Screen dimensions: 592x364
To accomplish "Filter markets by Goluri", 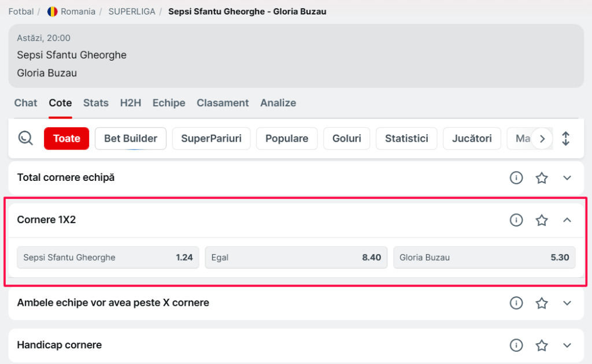I will pyautogui.click(x=347, y=139).
